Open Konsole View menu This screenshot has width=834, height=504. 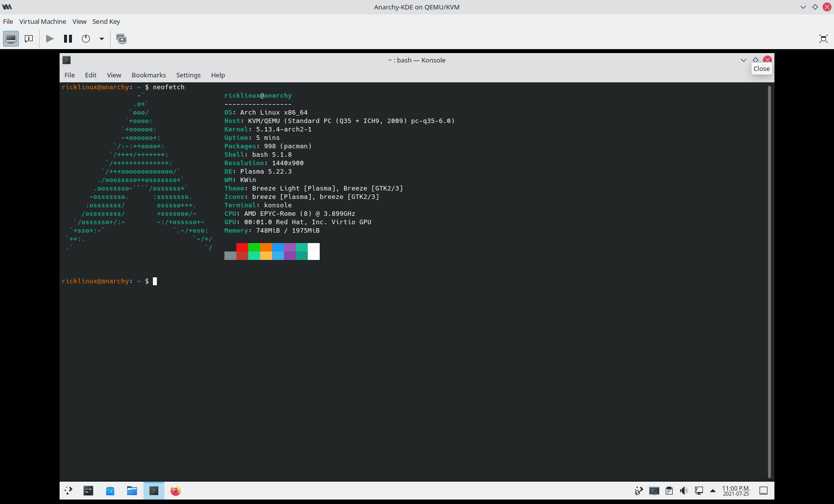[x=114, y=75]
